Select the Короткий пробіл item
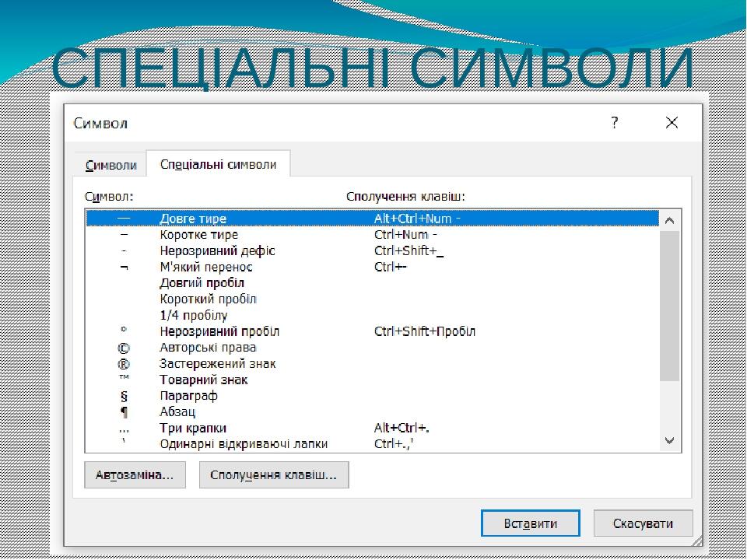Image resolution: width=747 pixels, height=560 pixels. [373, 299]
